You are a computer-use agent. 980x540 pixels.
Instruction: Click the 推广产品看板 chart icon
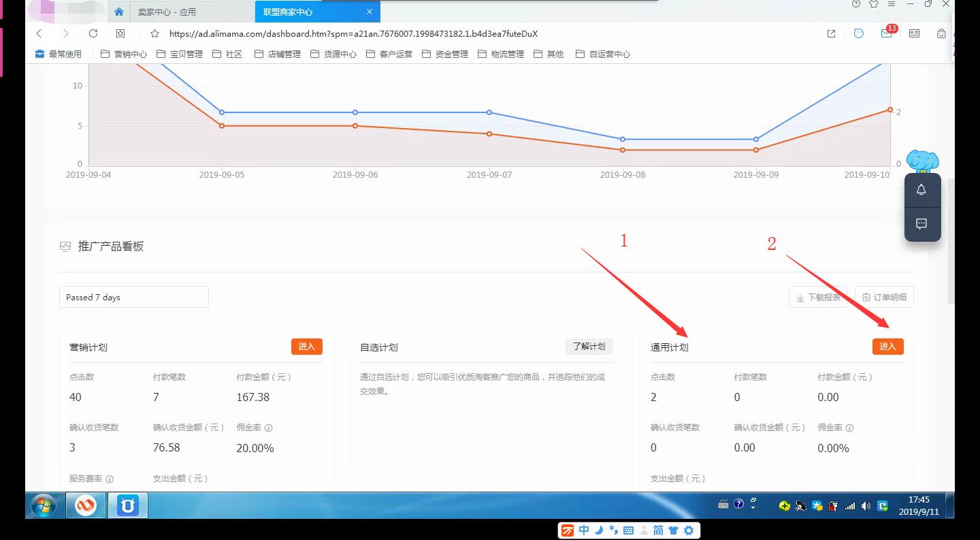pos(65,245)
